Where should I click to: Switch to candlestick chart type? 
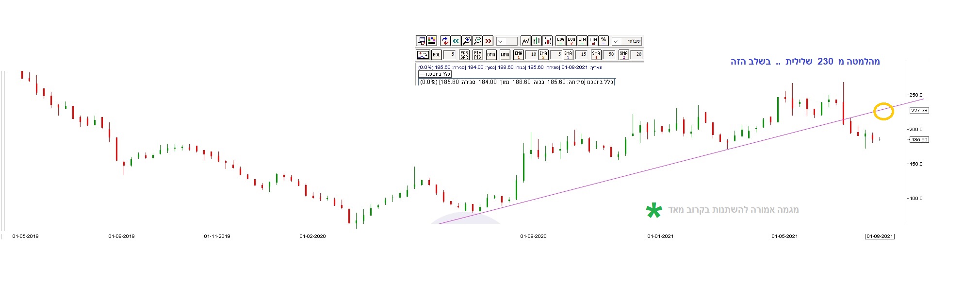click(547, 41)
